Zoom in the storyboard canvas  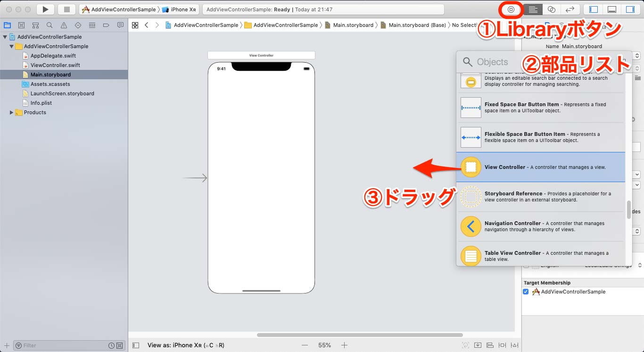tap(345, 345)
